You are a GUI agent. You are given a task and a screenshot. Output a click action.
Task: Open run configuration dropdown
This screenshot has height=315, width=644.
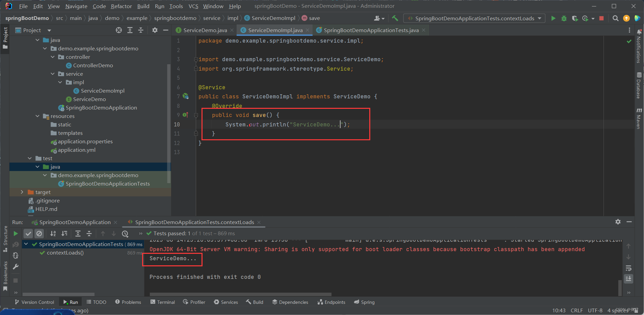[x=474, y=18]
